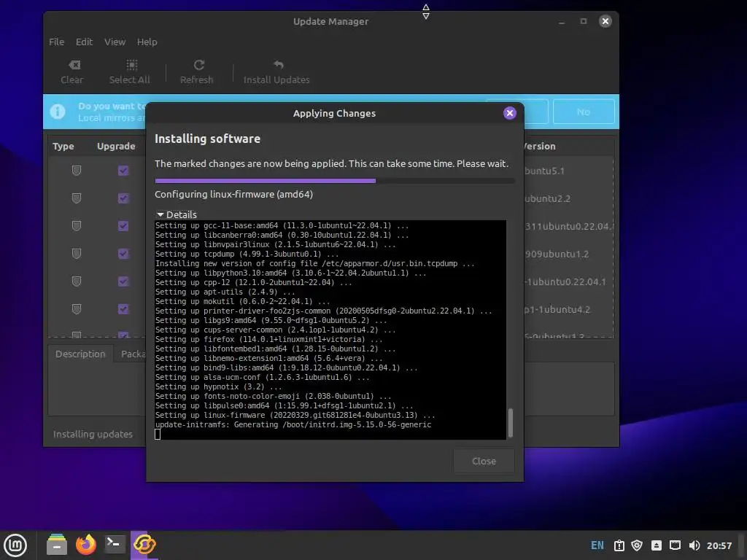
Task: Click the "Configuring linux-firmware (amd64)" status text
Action: point(233,194)
